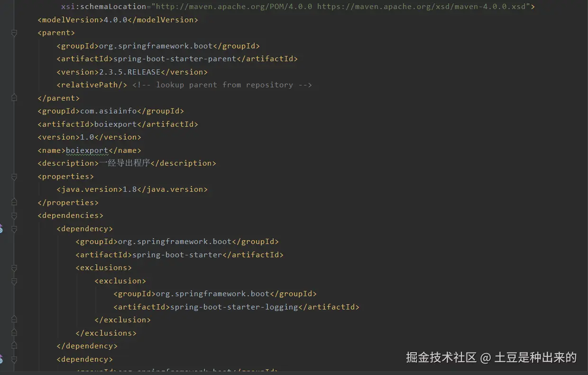The height and width of the screenshot is (375, 588).
Task: Collapse the properties tag block
Action: [14, 177]
